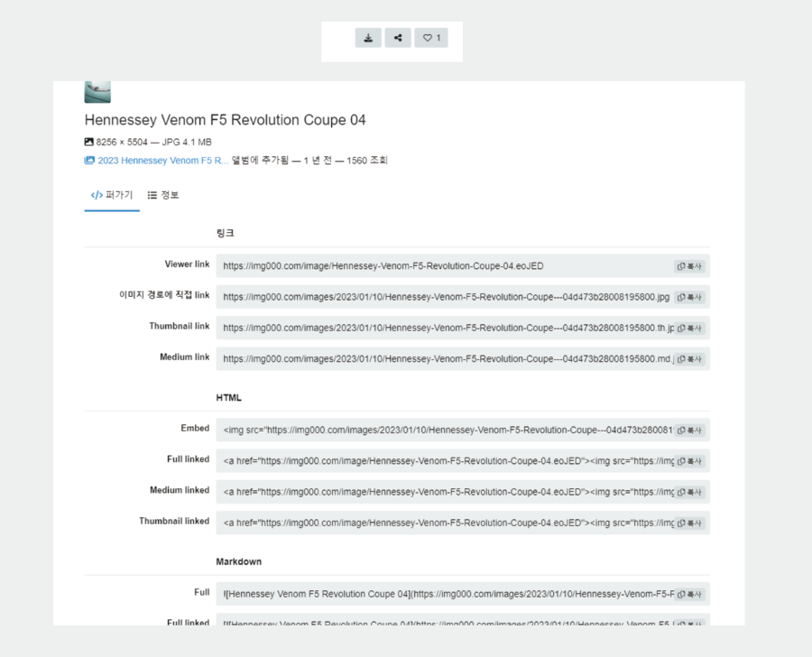Copy the Markdown Full code
This screenshot has height=657, width=812.
[689, 595]
